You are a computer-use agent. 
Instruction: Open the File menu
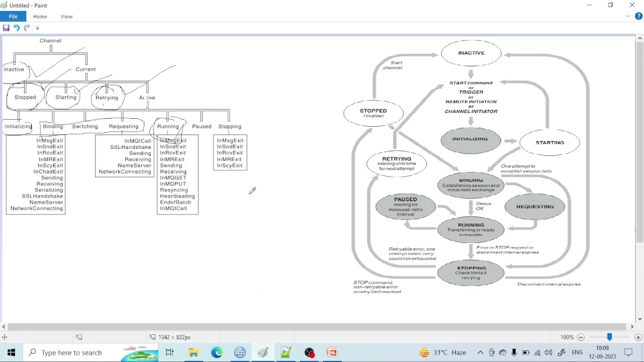click(x=13, y=17)
